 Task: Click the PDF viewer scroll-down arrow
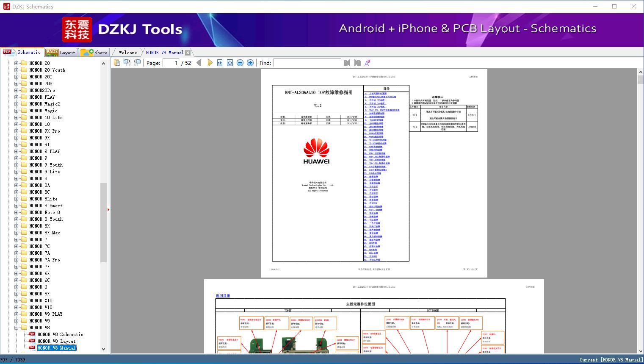click(641, 350)
